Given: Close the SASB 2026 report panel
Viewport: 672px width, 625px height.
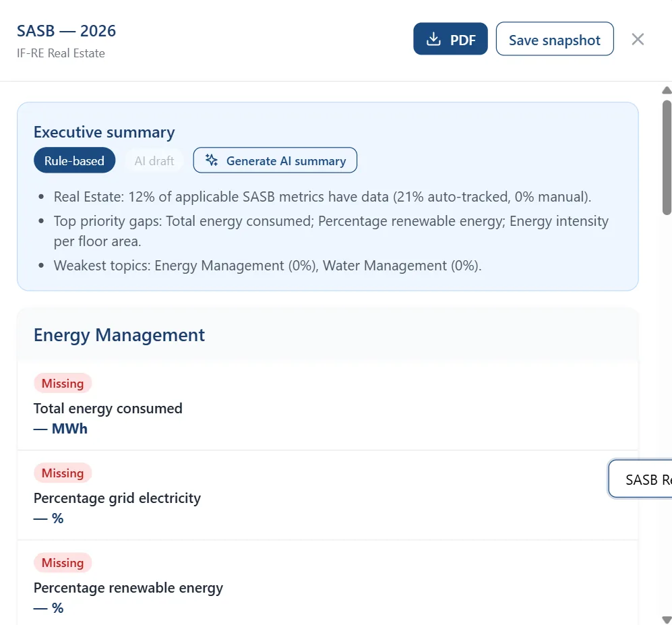Looking at the screenshot, I should (638, 39).
